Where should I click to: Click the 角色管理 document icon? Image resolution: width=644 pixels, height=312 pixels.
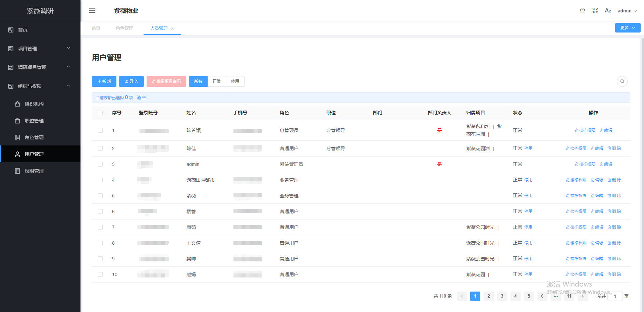pyautogui.click(x=17, y=137)
